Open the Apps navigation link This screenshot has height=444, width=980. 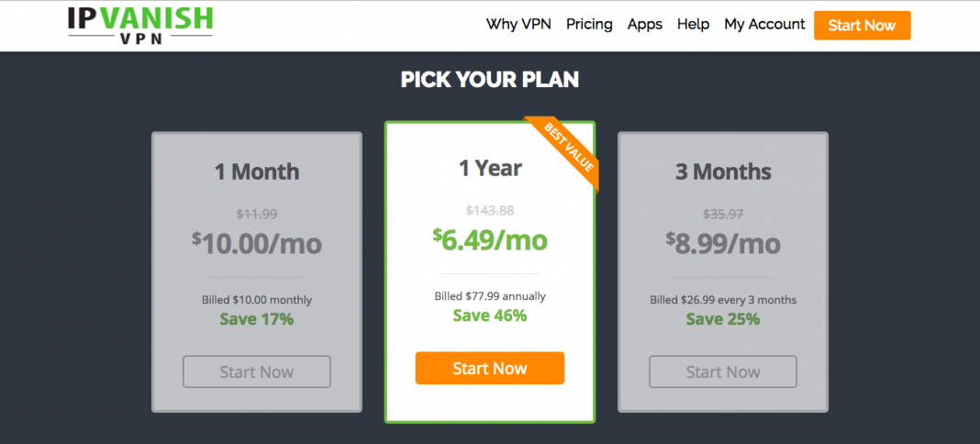tap(645, 25)
